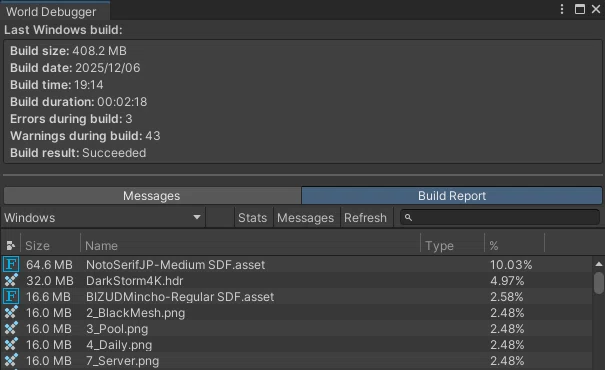Click the blank toolbar button left of Stats
This screenshot has height=370, width=605.
[x=220, y=218]
